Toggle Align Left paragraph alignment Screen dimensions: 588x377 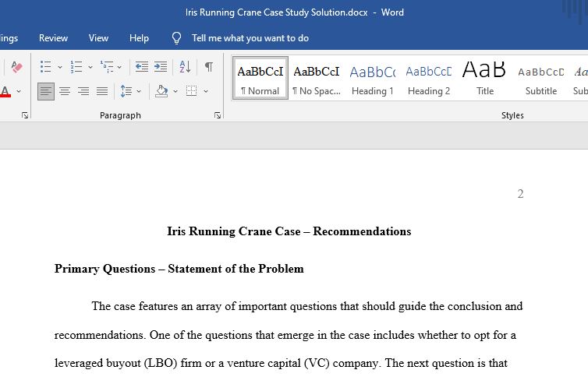click(x=46, y=91)
